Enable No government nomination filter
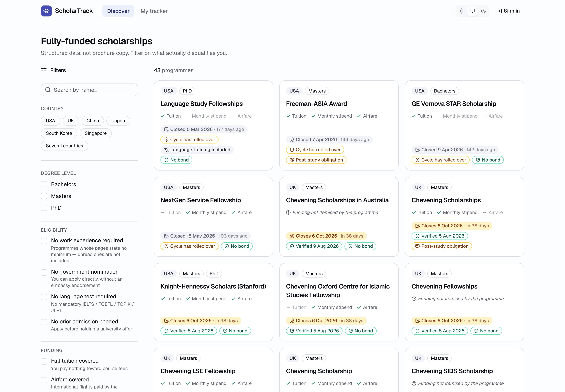The height and width of the screenshot is (392, 565). tap(44, 272)
